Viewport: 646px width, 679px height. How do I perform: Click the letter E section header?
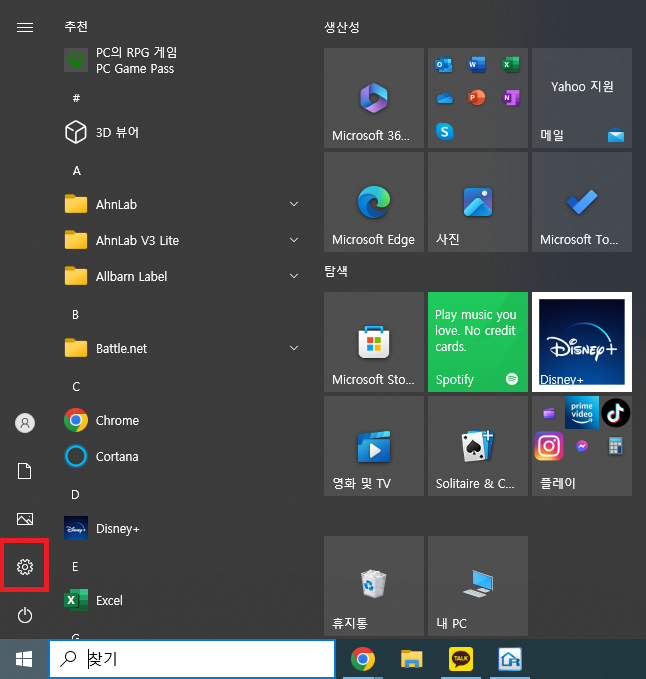75,566
